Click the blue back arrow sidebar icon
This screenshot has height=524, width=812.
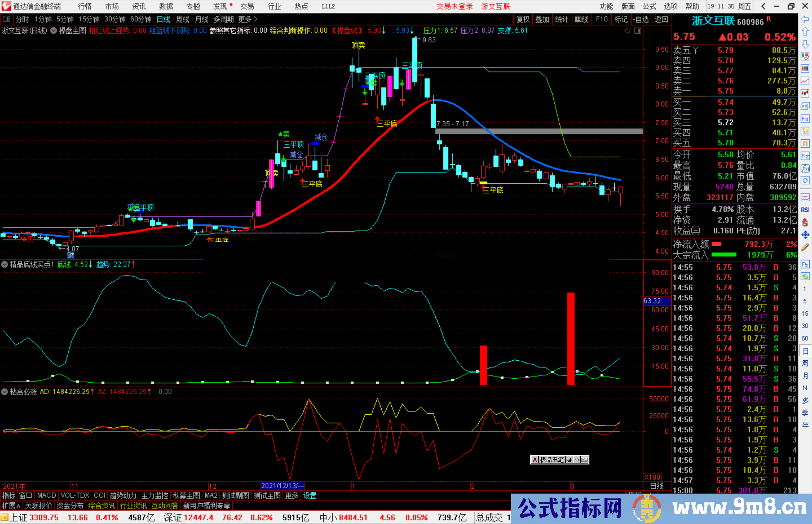click(805, 19)
